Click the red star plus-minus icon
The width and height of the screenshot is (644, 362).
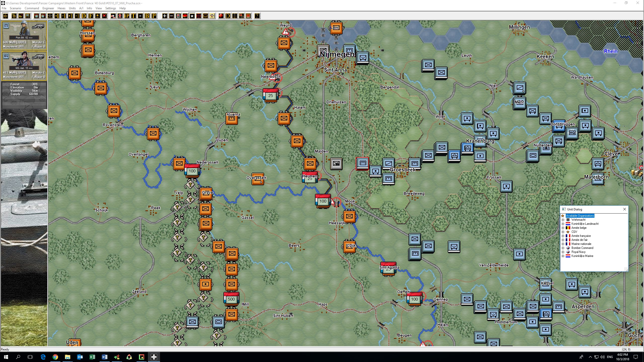click(113, 16)
